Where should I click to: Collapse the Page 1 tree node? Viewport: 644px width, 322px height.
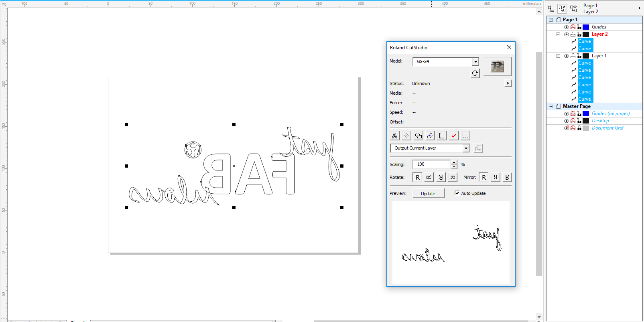pyautogui.click(x=551, y=20)
